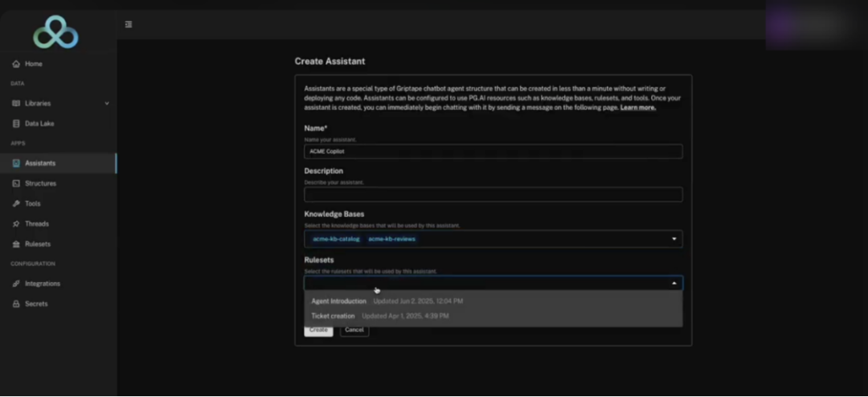Click the Tools wrench icon

pyautogui.click(x=16, y=204)
